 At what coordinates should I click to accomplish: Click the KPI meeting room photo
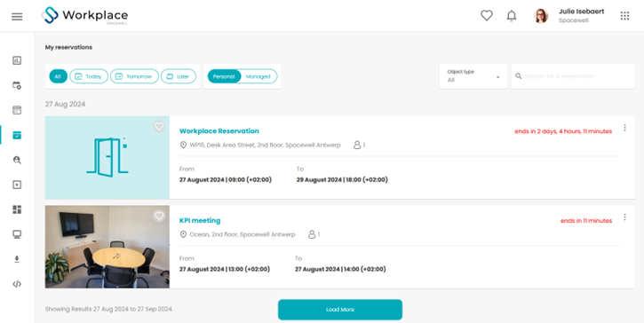coord(107,247)
